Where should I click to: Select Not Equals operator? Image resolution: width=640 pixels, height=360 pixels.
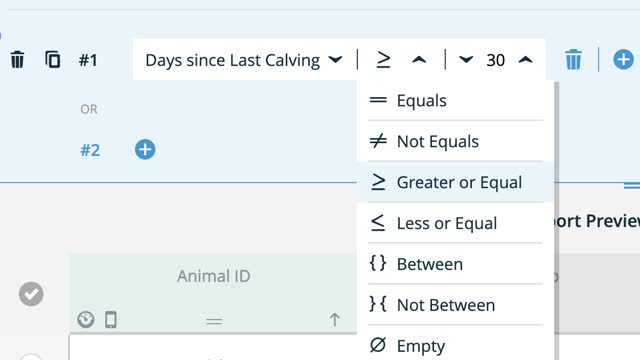[456, 141]
